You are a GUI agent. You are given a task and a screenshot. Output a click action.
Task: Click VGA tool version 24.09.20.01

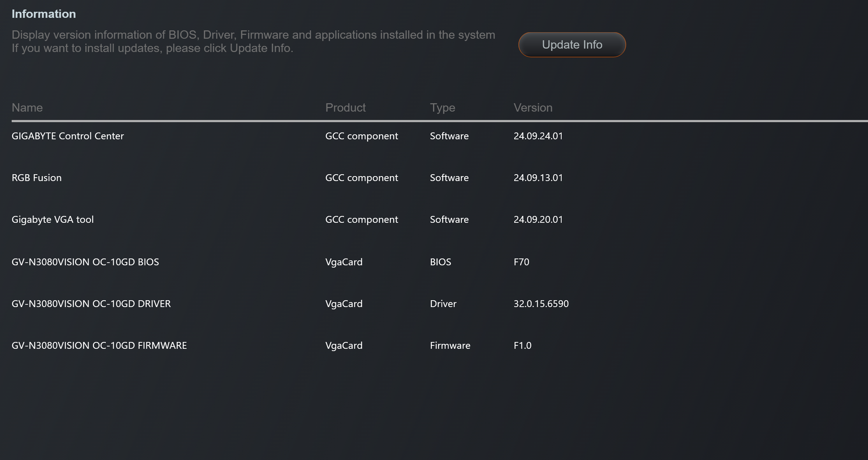click(x=538, y=219)
